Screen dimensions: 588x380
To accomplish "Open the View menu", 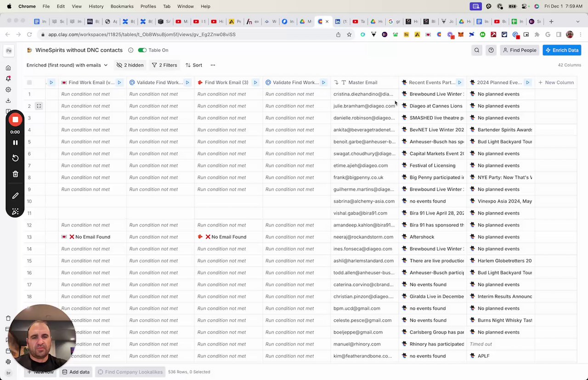I will pyautogui.click(x=77, y=6).
